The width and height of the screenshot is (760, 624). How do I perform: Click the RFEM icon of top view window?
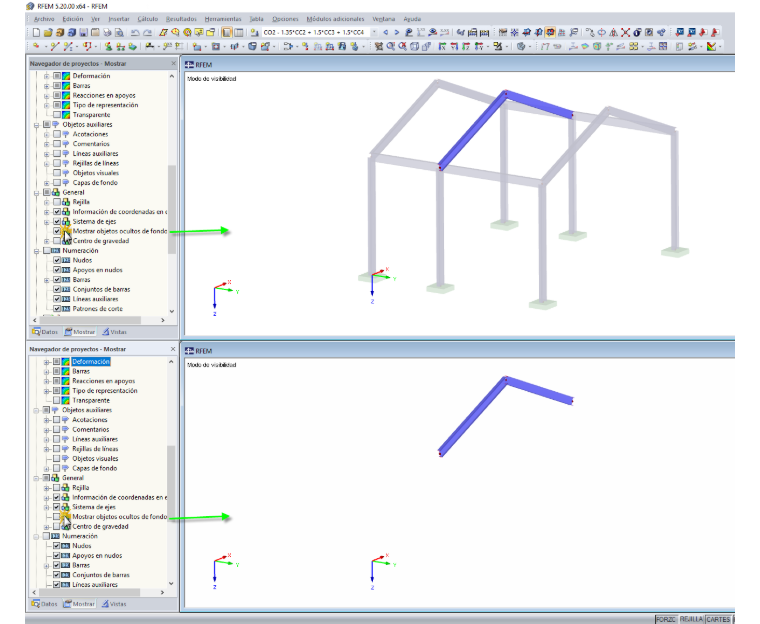pos(189,64)
